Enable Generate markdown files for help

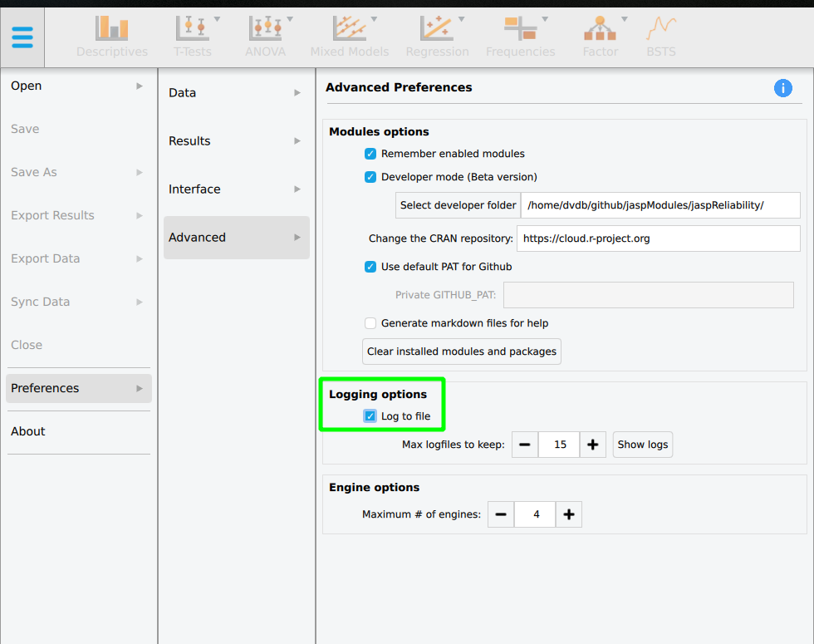pyautogui.click(x=370, y=323)
